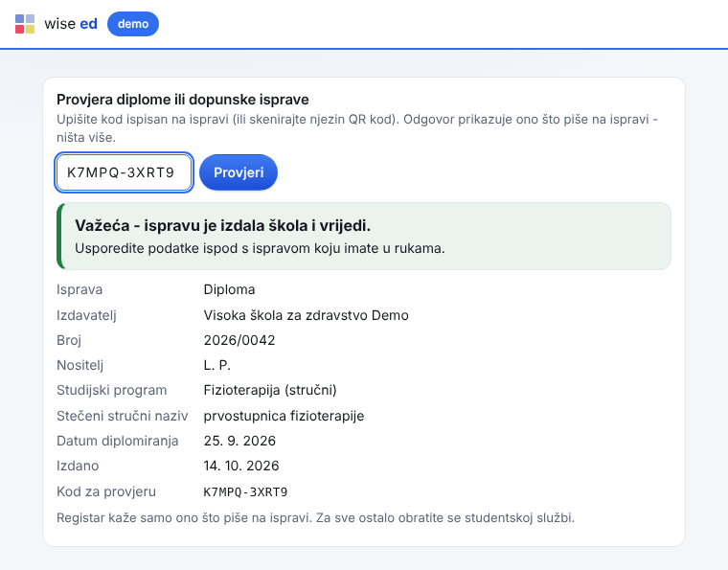This screenshot has height=570, width=728.
Task: Click the 'Diploma' value
Action: [229, 289]
